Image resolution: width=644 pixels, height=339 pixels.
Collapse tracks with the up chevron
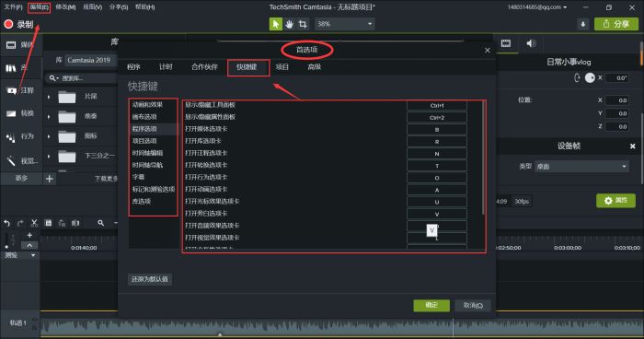(29, 245)
